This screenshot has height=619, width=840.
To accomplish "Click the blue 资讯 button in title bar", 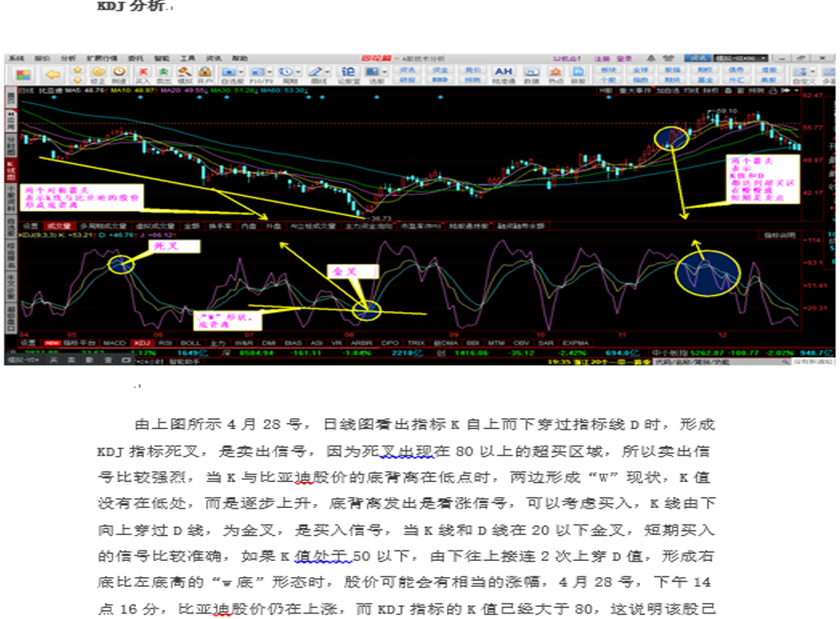I will pyautogui.click(x=697, y=58).
